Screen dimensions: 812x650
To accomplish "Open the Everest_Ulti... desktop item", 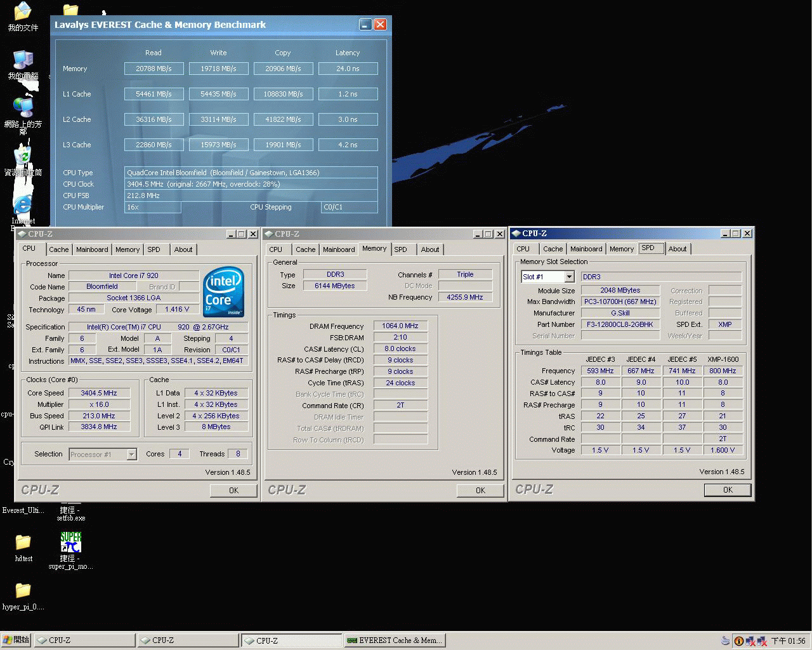I will point(23,510).
